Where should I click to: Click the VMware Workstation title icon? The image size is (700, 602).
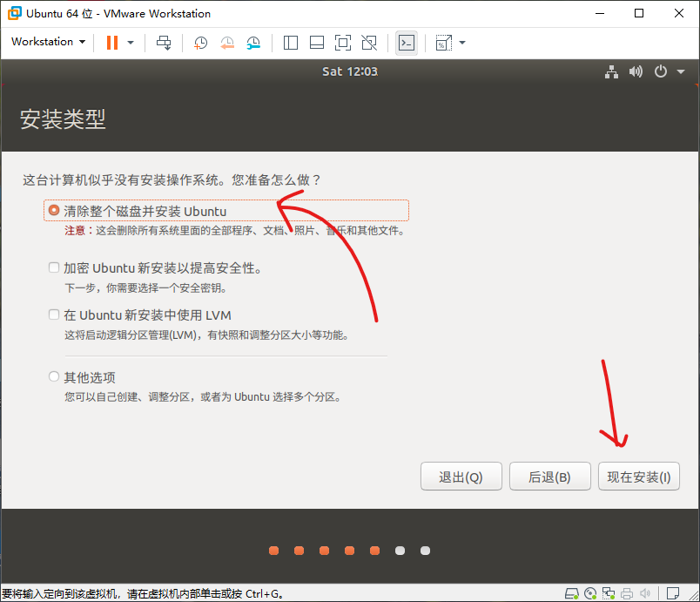point(14,13)
